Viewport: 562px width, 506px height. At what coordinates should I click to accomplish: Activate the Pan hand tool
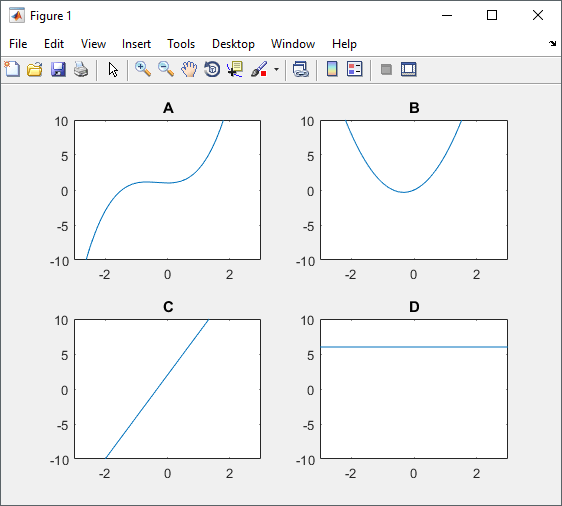pyautogui.click(x=189, y=69)
